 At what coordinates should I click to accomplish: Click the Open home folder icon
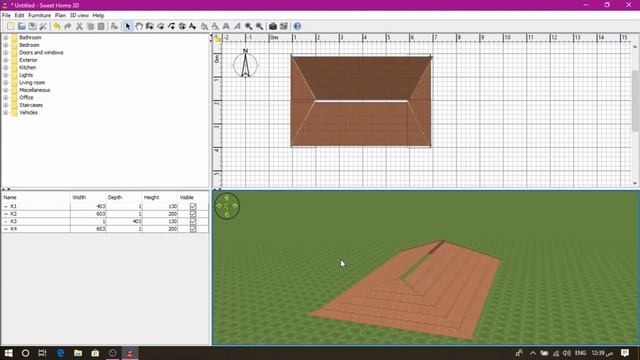[x=22, y=26]
